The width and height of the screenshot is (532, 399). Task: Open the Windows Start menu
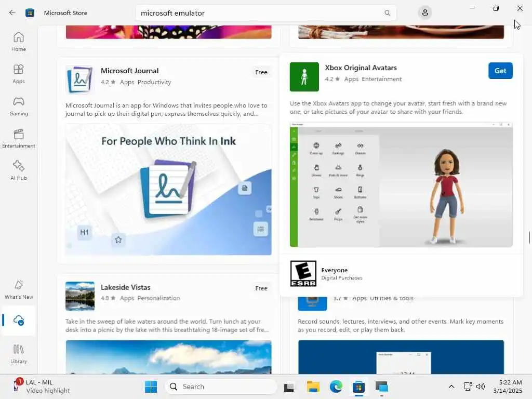click(x=151, y=387)
